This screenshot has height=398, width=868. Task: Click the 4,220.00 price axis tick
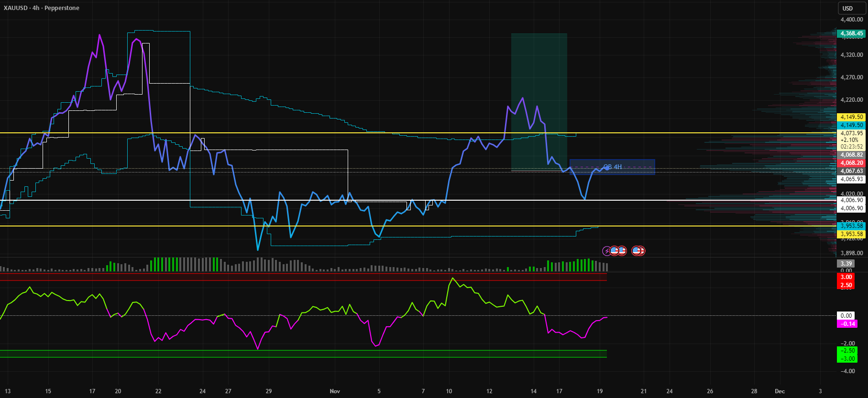pyautogui.click(x=852, y=100)
